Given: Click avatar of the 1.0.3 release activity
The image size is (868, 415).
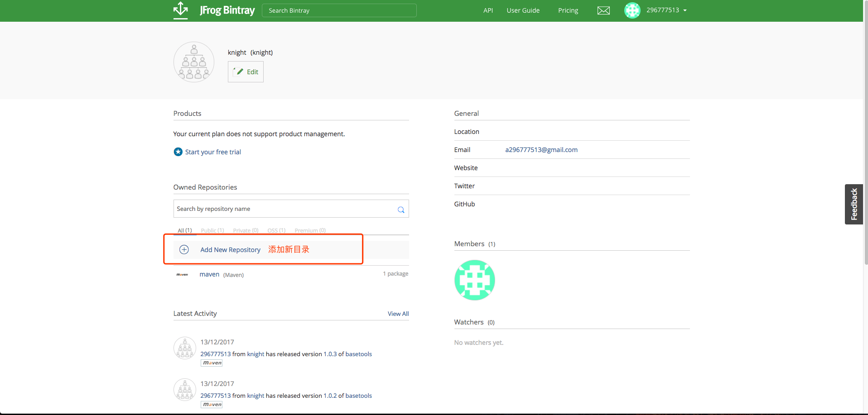Looking at the screenshot, I should [x=185, y=348].
